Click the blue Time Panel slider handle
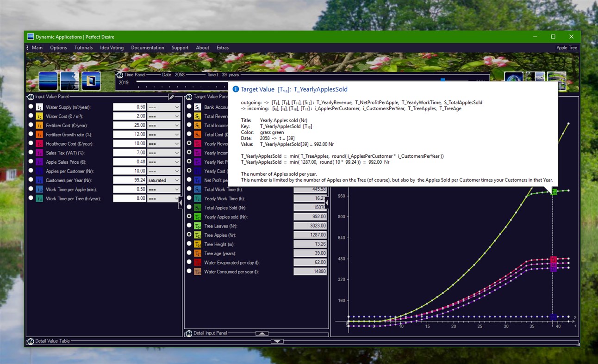598x364 pixels. point(442,80)
